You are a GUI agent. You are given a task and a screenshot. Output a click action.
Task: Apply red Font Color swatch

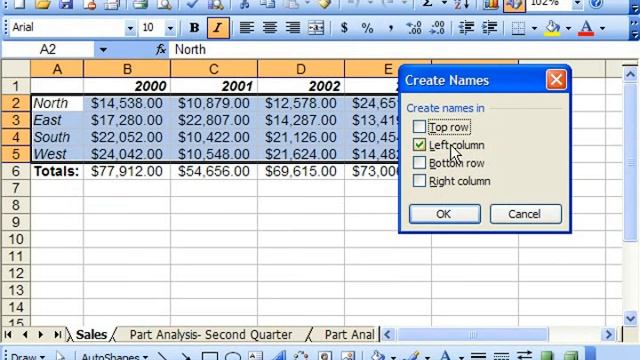click(586, 28)
